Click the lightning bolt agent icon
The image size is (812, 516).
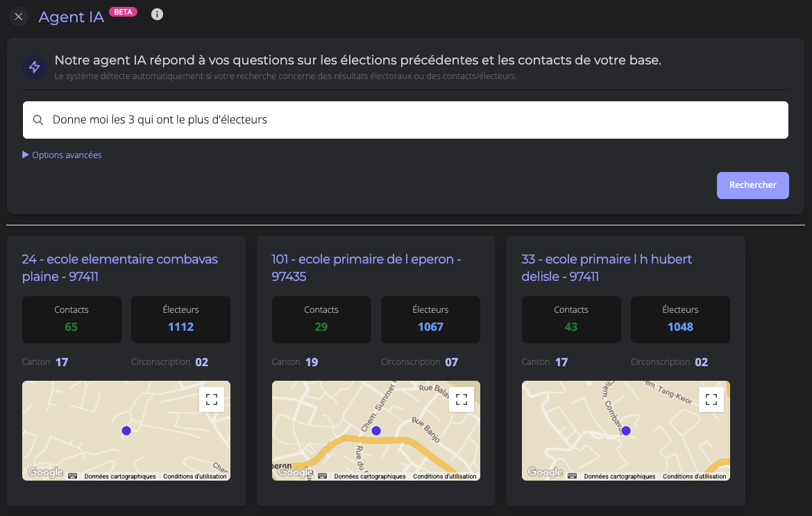click(34, 67)
